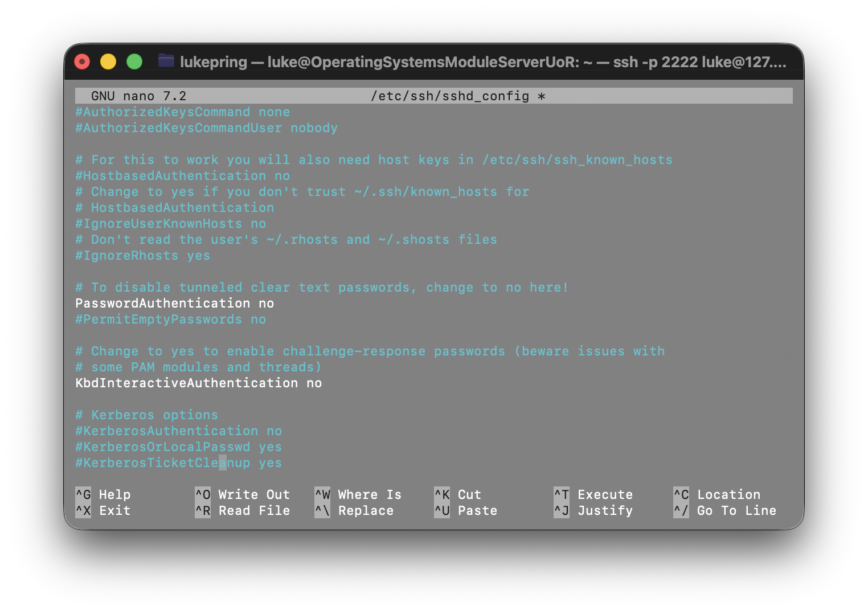Place cursor on KbdInteractiveAuthentication no line
Viewport: 868px width, 614px height.
(198, 383)
